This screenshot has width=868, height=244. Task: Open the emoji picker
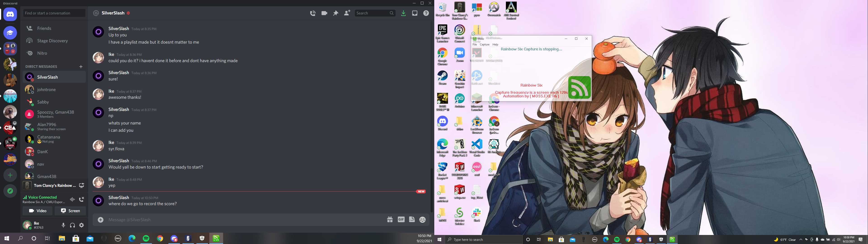click(422, 220)
